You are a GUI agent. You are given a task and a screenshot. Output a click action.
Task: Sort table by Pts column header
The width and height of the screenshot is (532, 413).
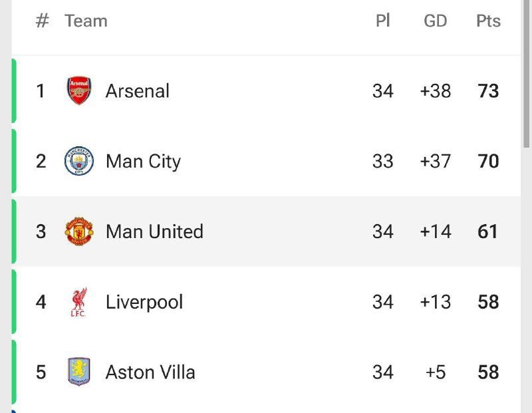488,21
